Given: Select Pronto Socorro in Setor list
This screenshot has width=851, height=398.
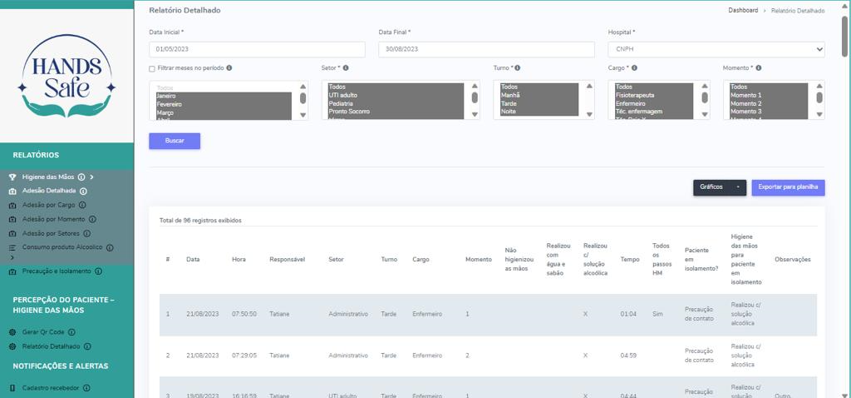Looking at the screenshot, I should [x=396, y=111].
